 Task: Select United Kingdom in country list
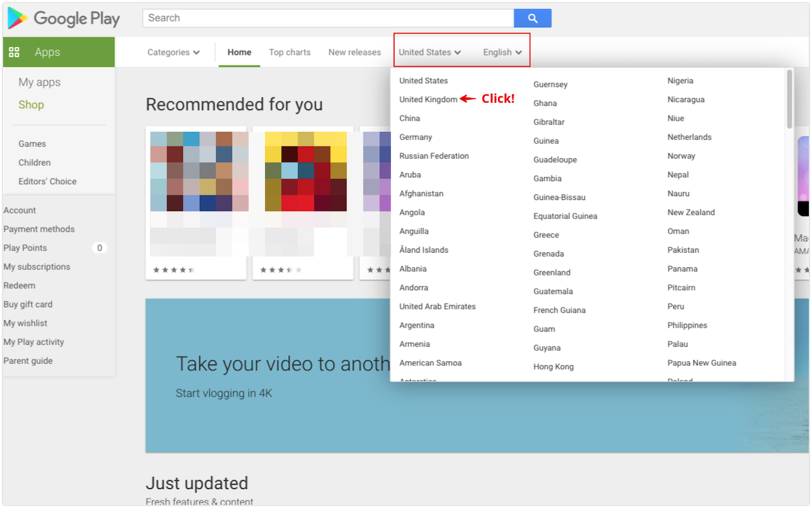point(428,99)
